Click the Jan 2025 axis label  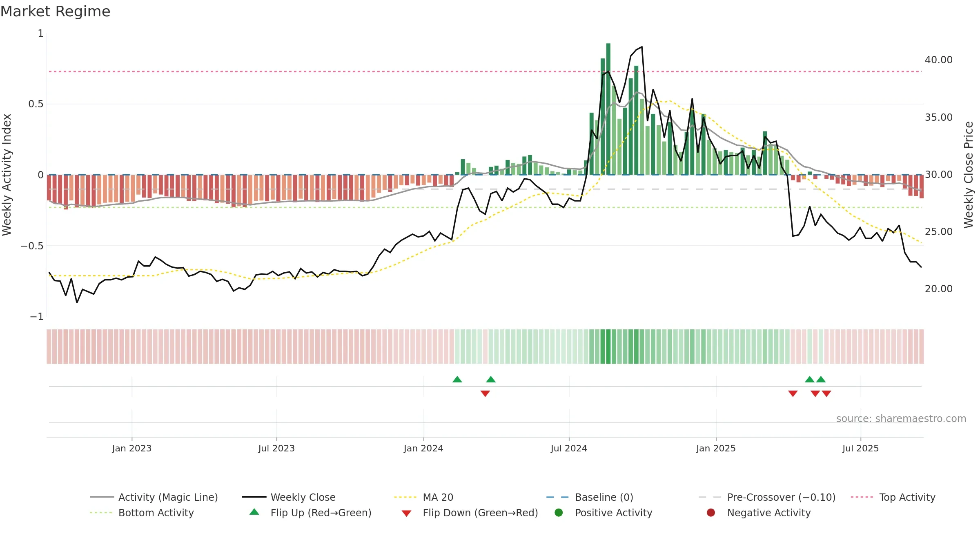coord(716,448)
